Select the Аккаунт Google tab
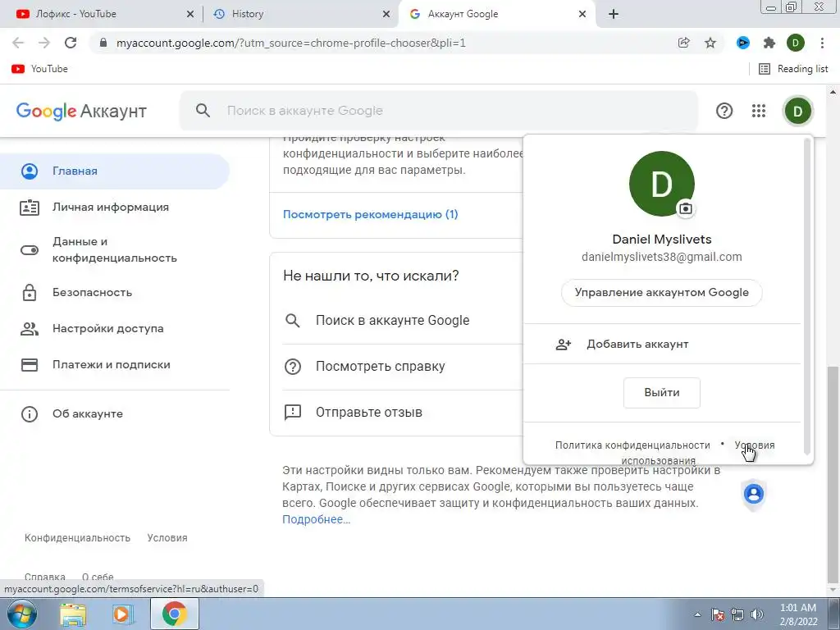This screenshot has height=630, width=840. 495,14
